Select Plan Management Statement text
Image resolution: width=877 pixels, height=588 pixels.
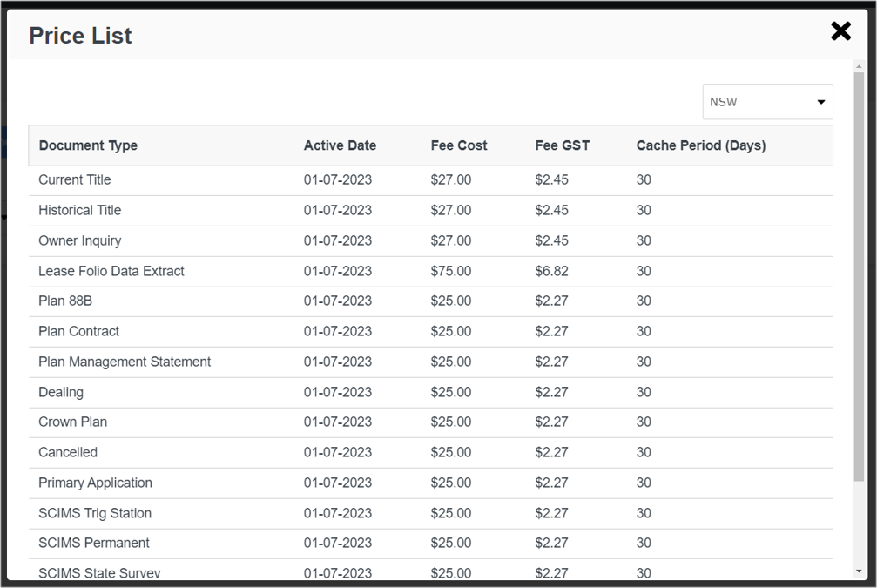click(x=125, y=362)
